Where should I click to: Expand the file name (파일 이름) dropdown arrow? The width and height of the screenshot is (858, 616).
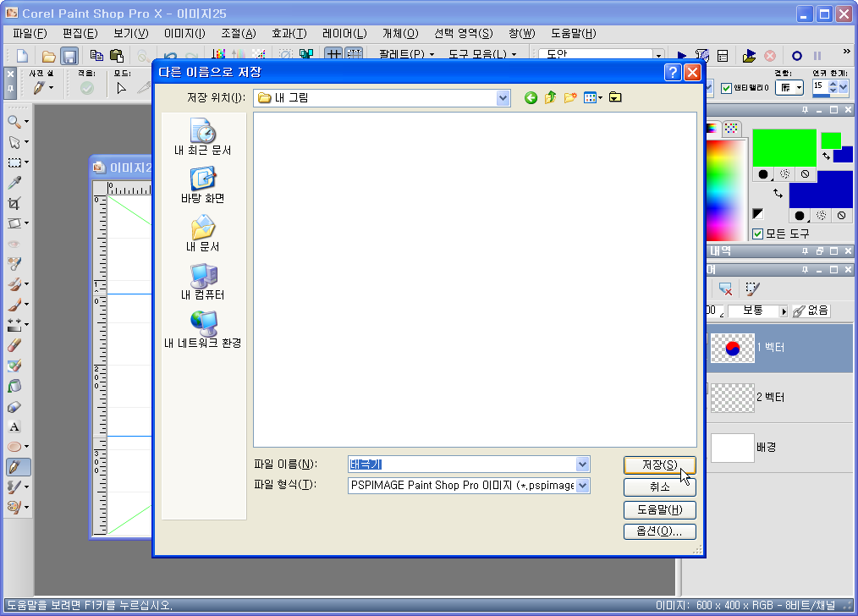583,465
